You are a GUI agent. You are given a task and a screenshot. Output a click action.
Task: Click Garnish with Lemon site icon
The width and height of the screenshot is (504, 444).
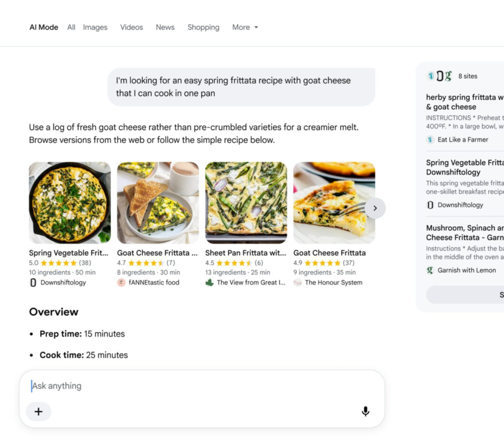click(430, 270)
